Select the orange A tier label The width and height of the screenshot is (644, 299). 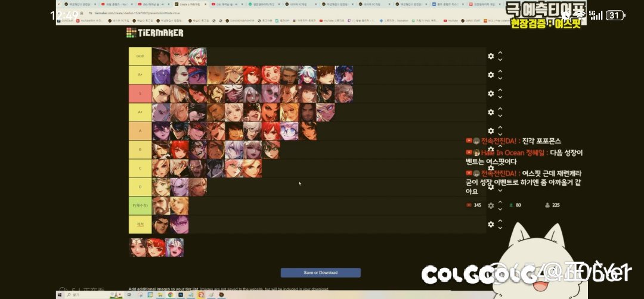pyautogui.click(x=140, y=131)
